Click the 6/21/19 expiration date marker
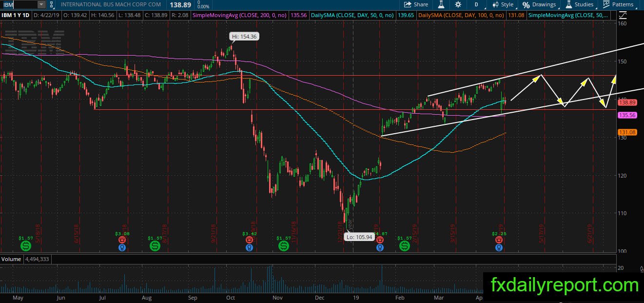Viewport: 644px width, 303px height. (x=590, y=233)
